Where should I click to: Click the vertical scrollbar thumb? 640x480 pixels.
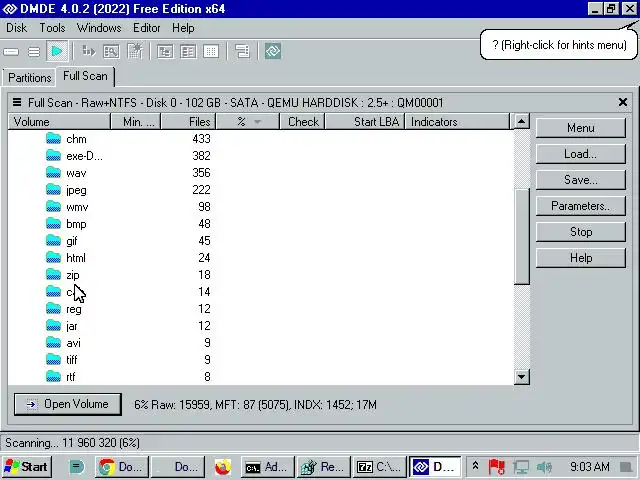[x=521, y=236]
